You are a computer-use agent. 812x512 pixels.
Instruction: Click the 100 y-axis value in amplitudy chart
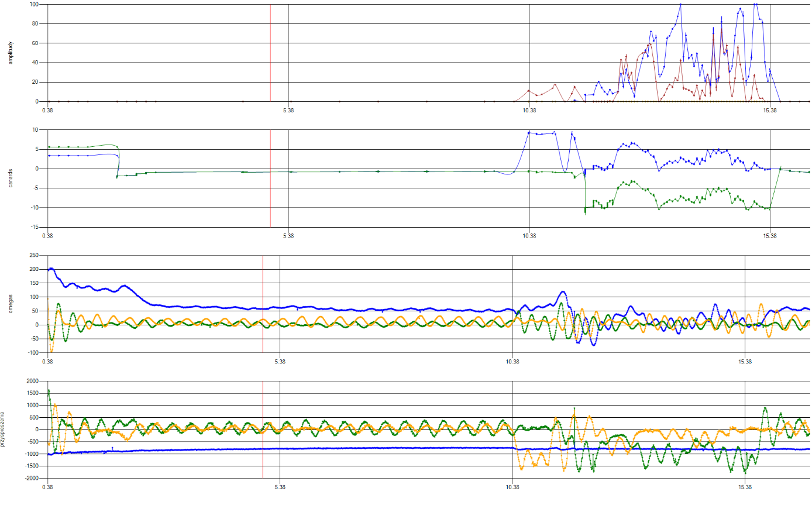click(34, 5)
